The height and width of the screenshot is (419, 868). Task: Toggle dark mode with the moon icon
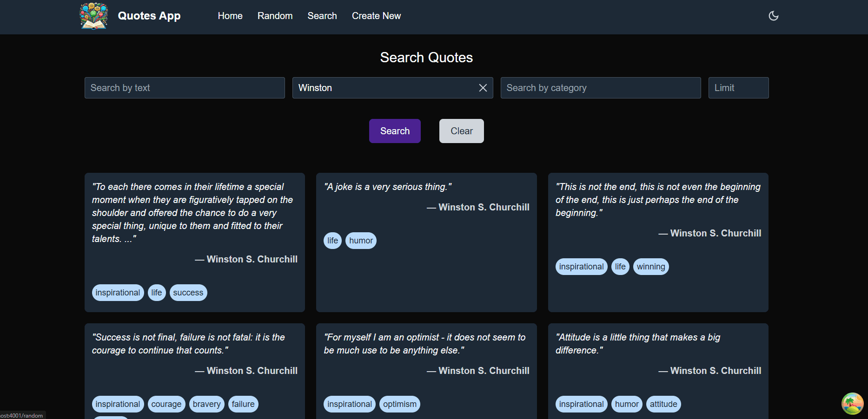click(x=773, y=16)
